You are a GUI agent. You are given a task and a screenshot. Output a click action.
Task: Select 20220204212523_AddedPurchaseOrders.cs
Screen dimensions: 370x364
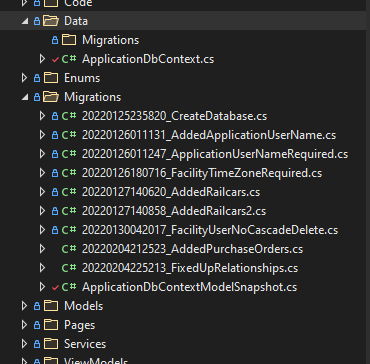pyautogui.click(x=192, y=249)
